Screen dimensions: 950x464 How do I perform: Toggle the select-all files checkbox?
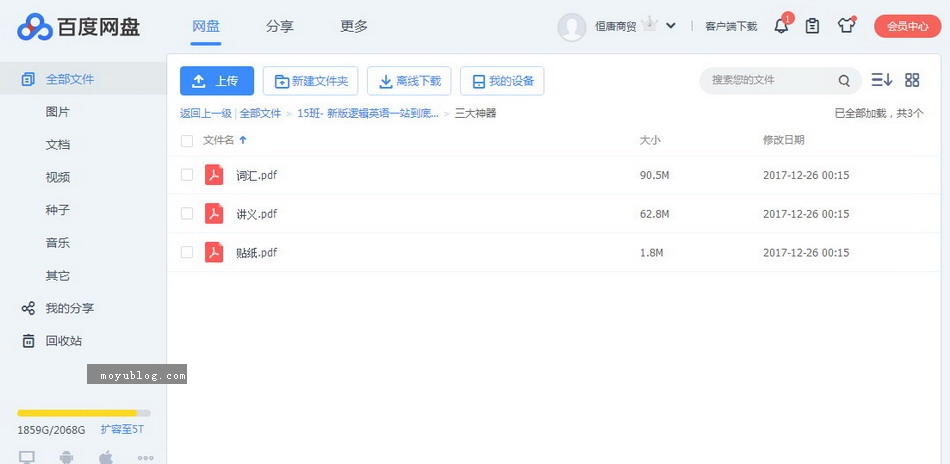(187, 141)
